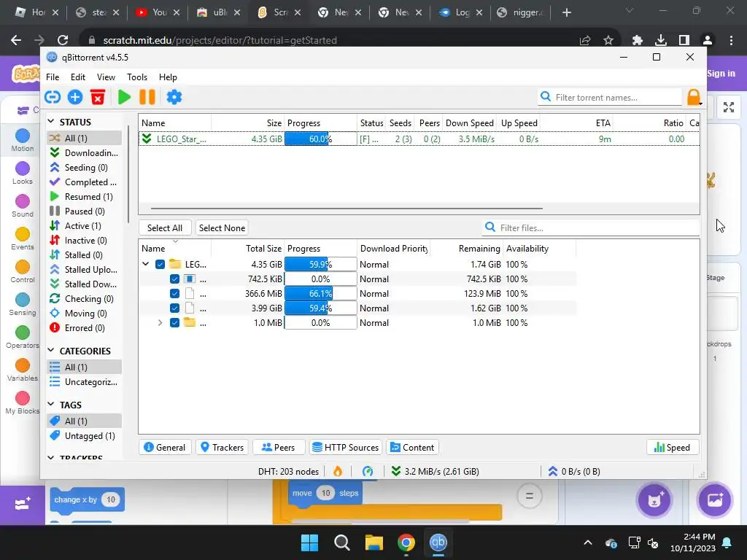This screenshot has width=747, height=560.
Task: Switch to the Peers tab
Action: [x=278, y=448]
